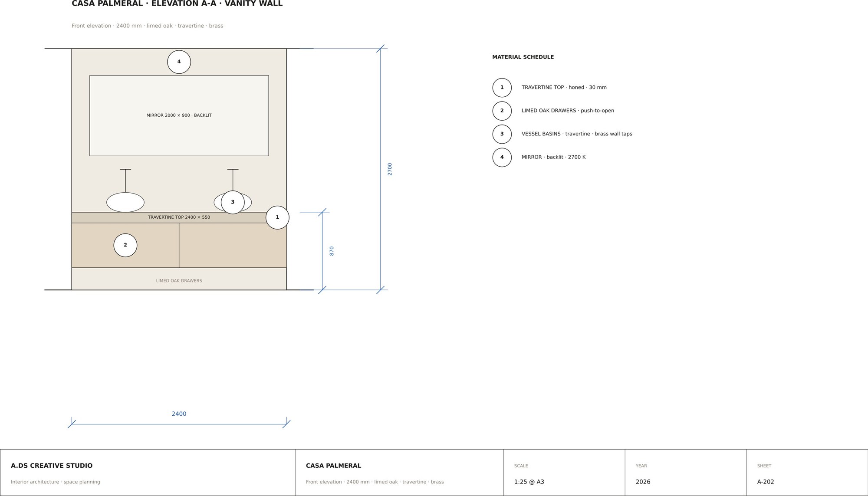Click callout bubble 4 above the mirror
Screen dimensions: 868x496
[x=179, y=62]
